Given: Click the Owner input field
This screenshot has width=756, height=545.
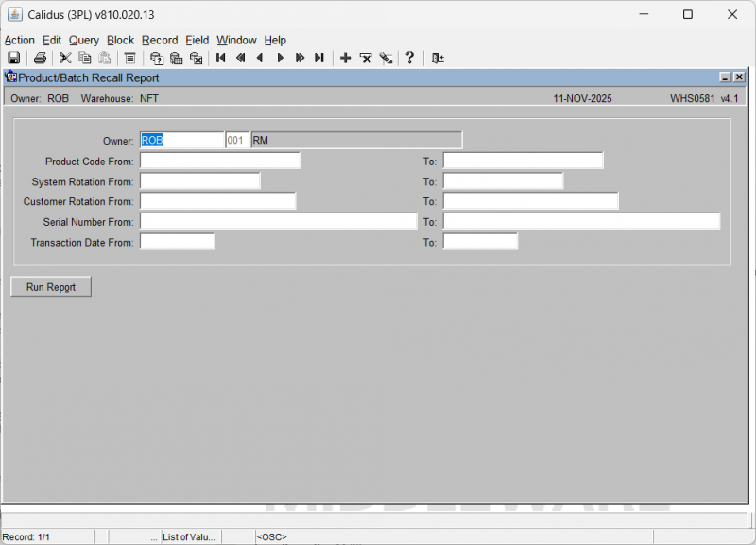Looking at the screenshot, I should pos(181,140).
